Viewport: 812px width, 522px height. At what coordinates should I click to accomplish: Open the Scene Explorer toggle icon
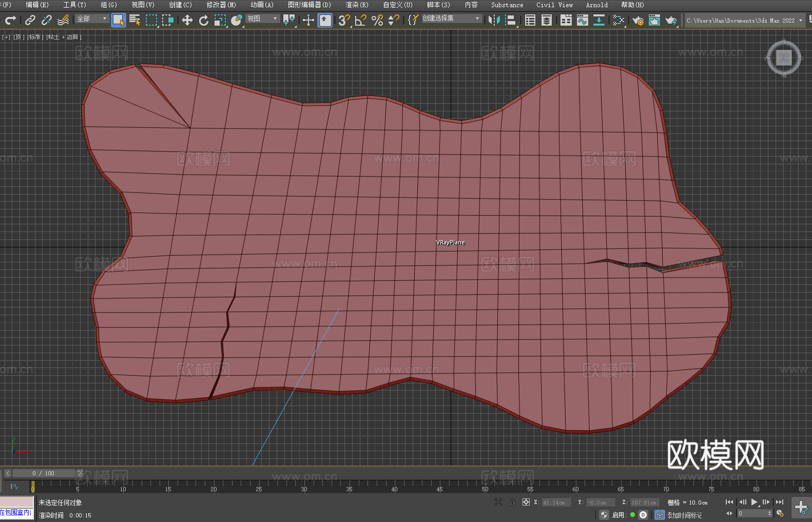[530, 20]
